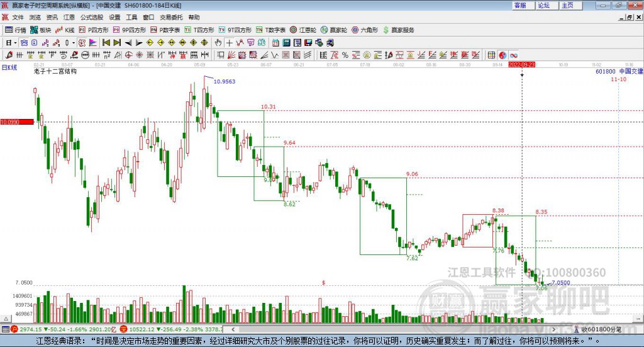Image resolution: width=644 pixels, height=347 pixels.
Task: Select the percent % ratio tool
Action: click(345, 55)
